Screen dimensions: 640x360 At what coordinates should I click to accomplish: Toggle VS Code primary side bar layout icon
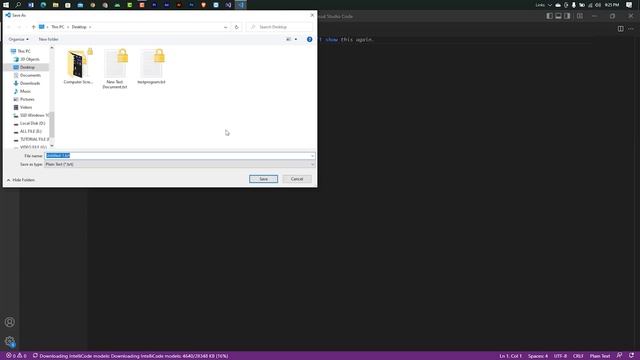550,16
